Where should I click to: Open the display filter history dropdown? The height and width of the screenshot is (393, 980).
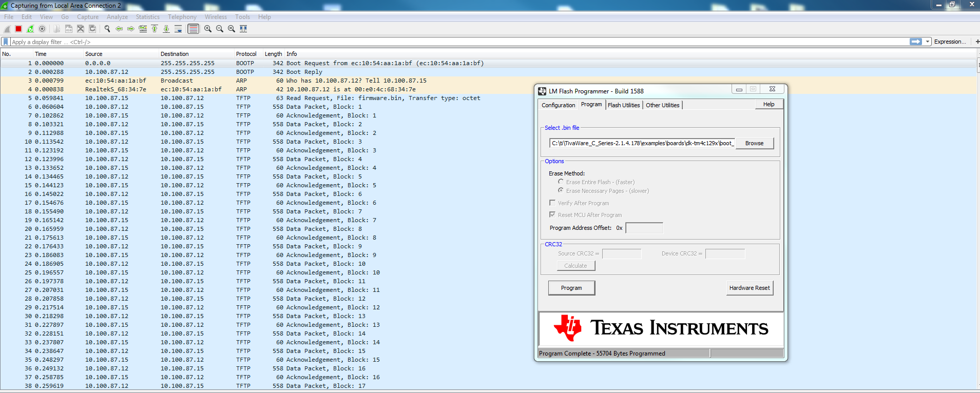928,42
